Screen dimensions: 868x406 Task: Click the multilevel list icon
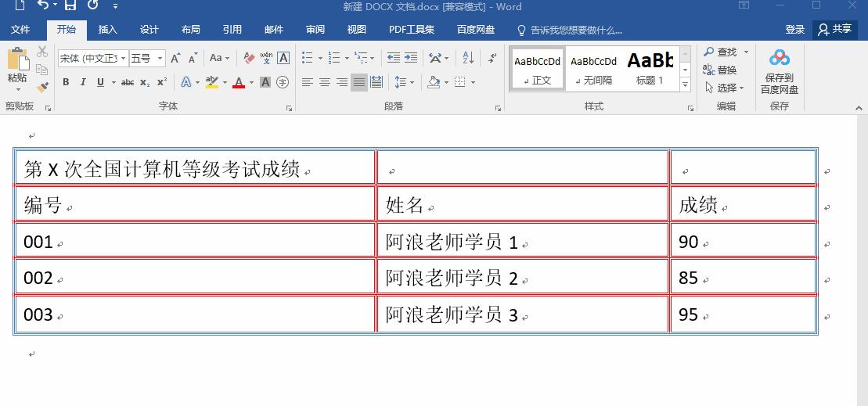360,58
